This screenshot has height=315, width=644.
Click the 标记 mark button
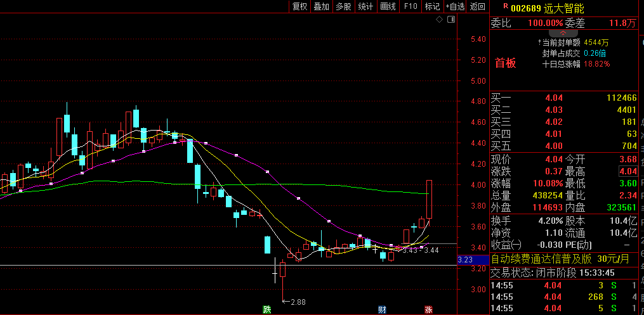pyautogui.click(x=432, y=6)
